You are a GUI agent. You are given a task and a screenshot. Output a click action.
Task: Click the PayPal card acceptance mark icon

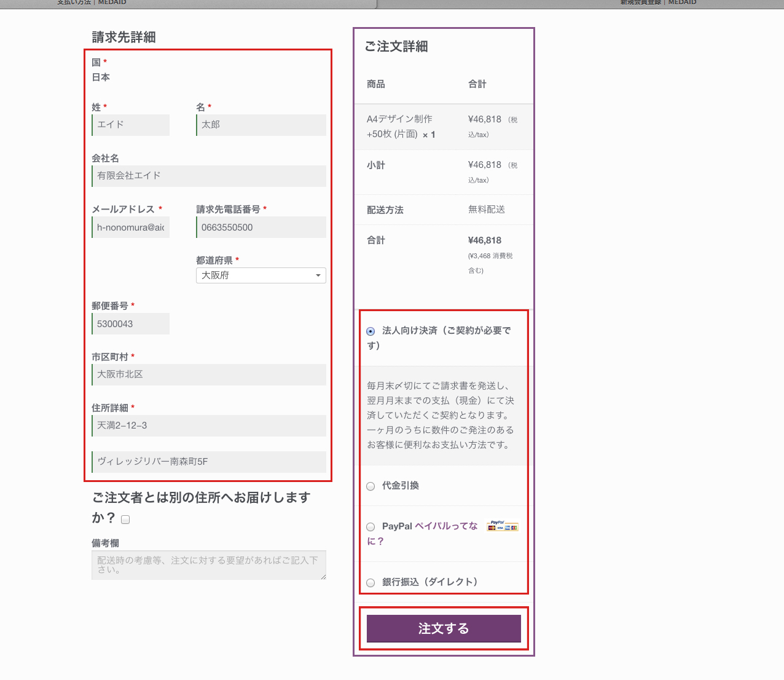[503, 527]
